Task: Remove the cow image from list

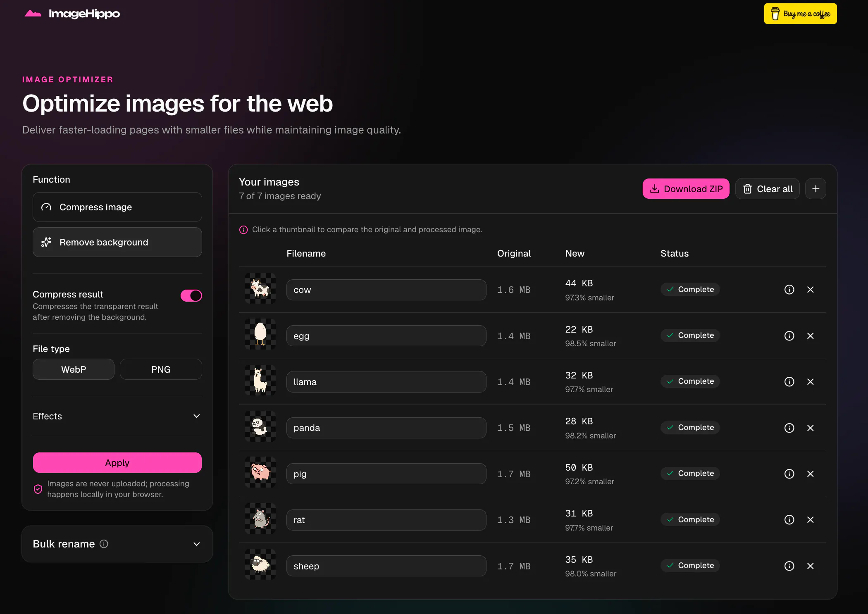Action: point(810,290)
